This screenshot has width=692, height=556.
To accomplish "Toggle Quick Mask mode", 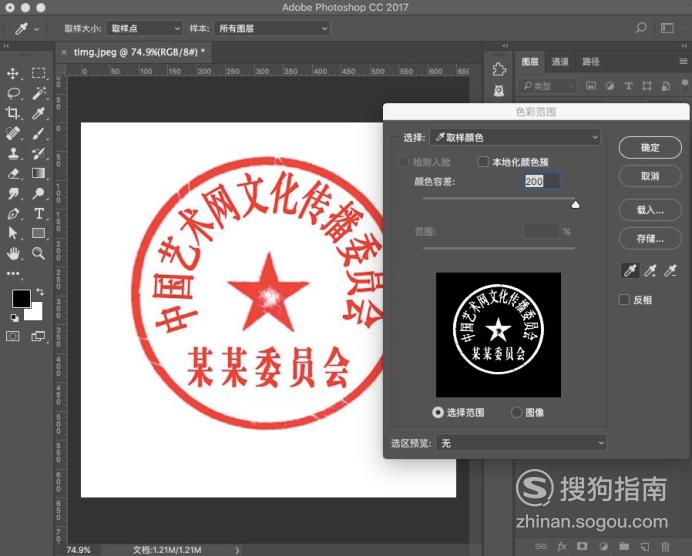I will pyautogui.click(x=13, y=337).
